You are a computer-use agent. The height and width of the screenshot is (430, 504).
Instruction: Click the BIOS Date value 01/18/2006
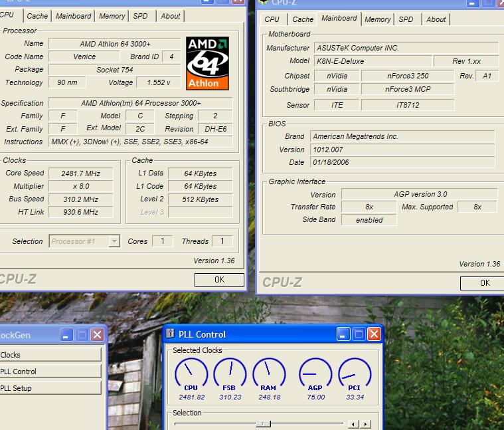402,162
